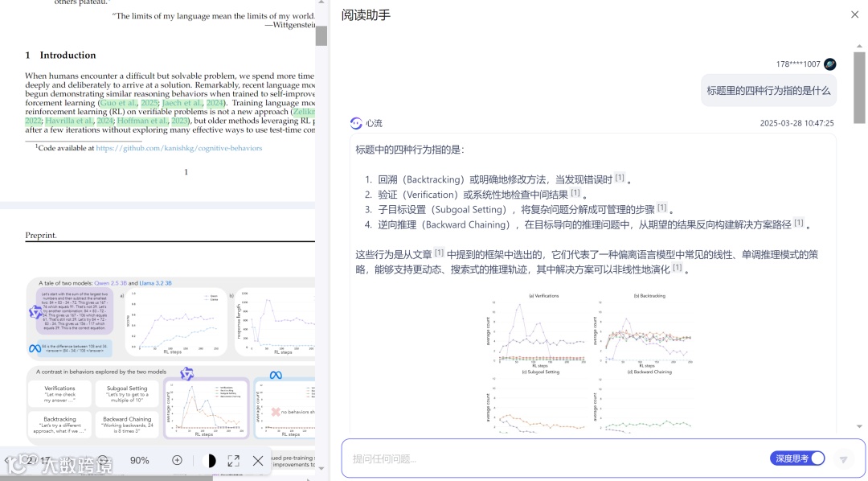Click the Backward Chaining box in document figure
868x481 pixels.
(x=127, y=425)
